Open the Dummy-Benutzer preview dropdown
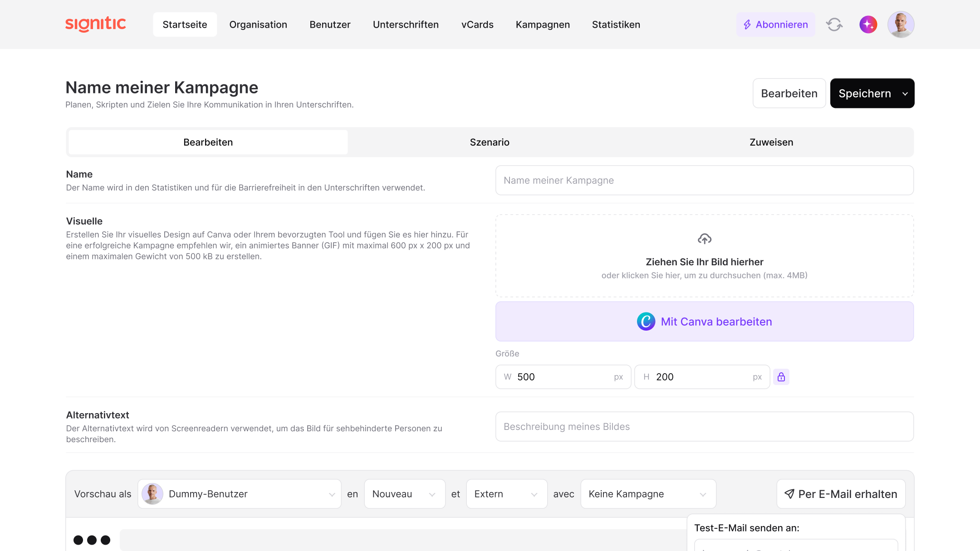Screen dimensions: 980x551 click(x=240, y=494)
